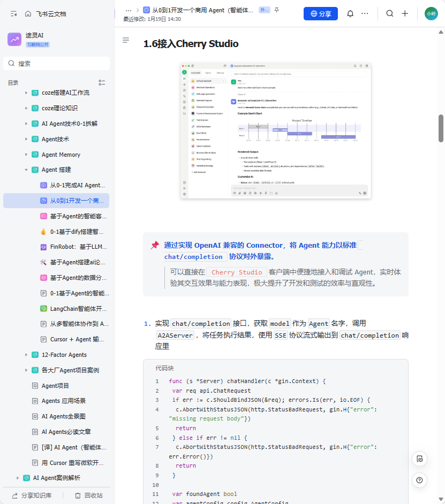Expand 各大厂Agent项目案例 node

[x=26, y=370]
